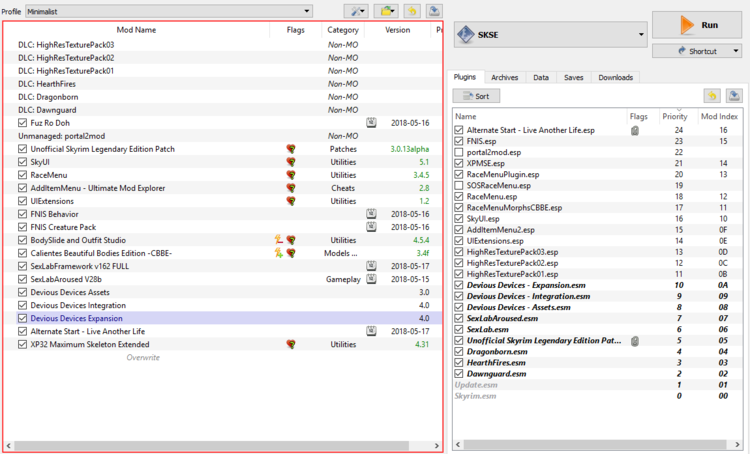This screenshot has height=454, width=750.
Task: Click the heart flag on RaceMenu row
Action: click(x=291, y=175)
